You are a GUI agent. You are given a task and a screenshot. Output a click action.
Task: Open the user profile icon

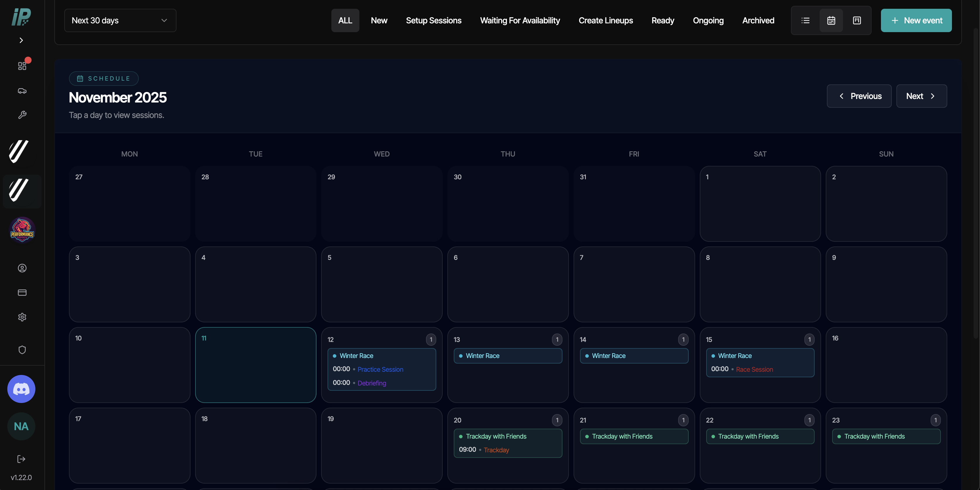pyautogui.click(x=22, y=268)
